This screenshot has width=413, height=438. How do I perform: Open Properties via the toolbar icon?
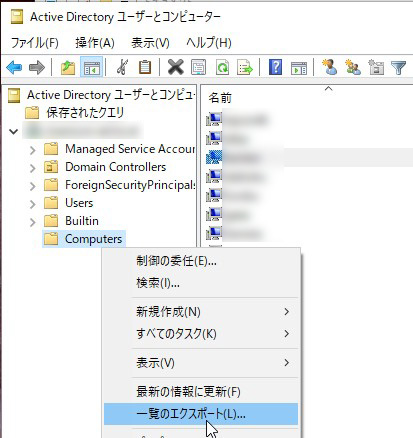click(198, 67)
